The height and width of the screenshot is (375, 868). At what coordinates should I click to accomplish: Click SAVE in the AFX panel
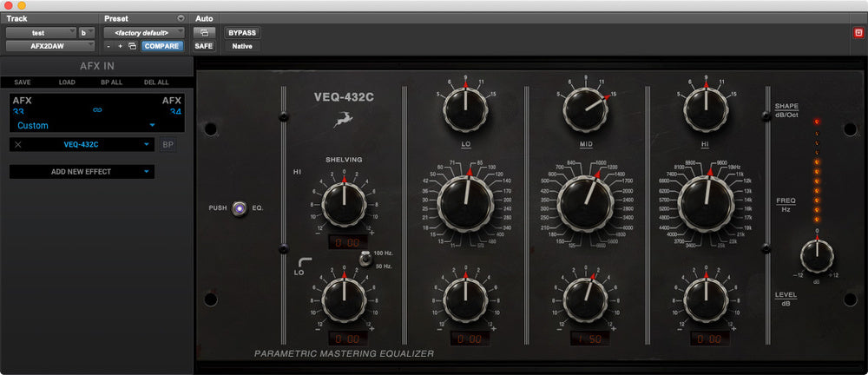pos(23,82)
